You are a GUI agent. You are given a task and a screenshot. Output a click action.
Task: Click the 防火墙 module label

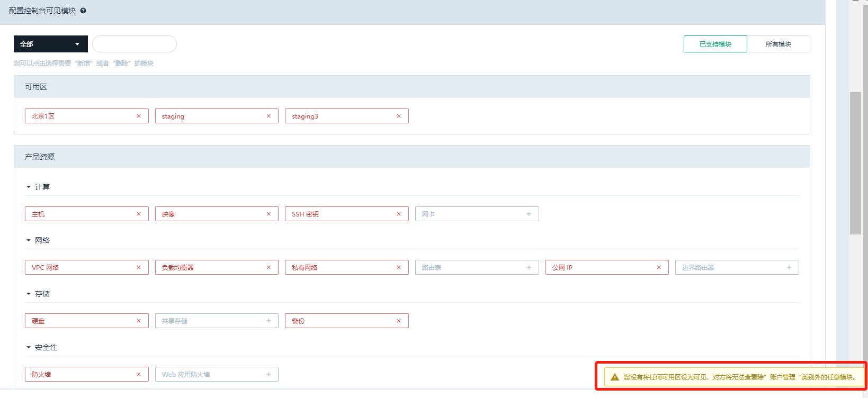41,374
